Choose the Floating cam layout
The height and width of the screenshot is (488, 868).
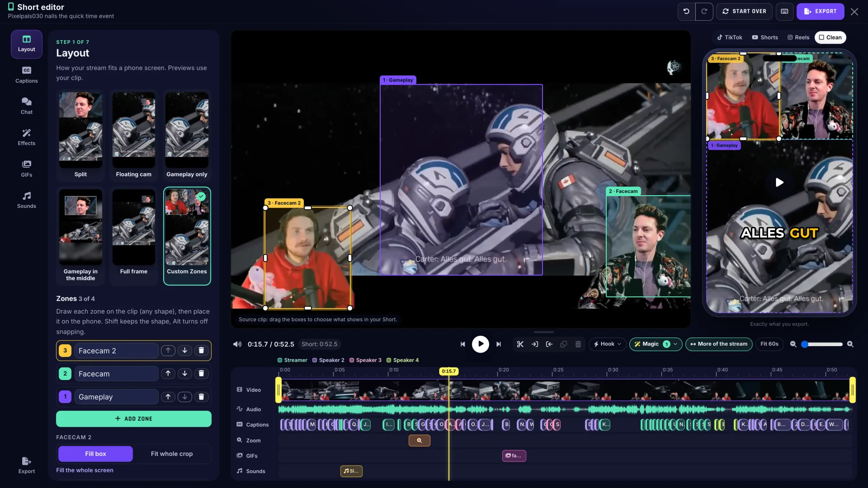[134, 135]
